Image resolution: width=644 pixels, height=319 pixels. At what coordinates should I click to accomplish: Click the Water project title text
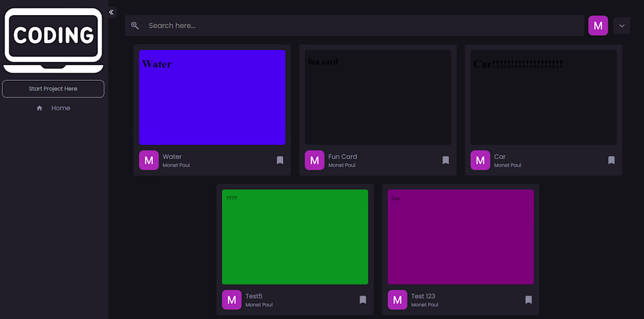click(x=172, y=156)
